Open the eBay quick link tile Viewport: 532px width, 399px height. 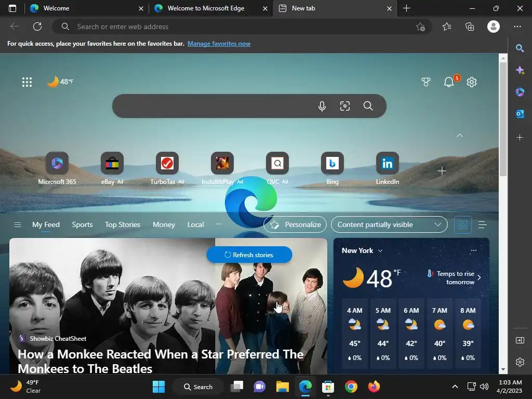(112, 169)
